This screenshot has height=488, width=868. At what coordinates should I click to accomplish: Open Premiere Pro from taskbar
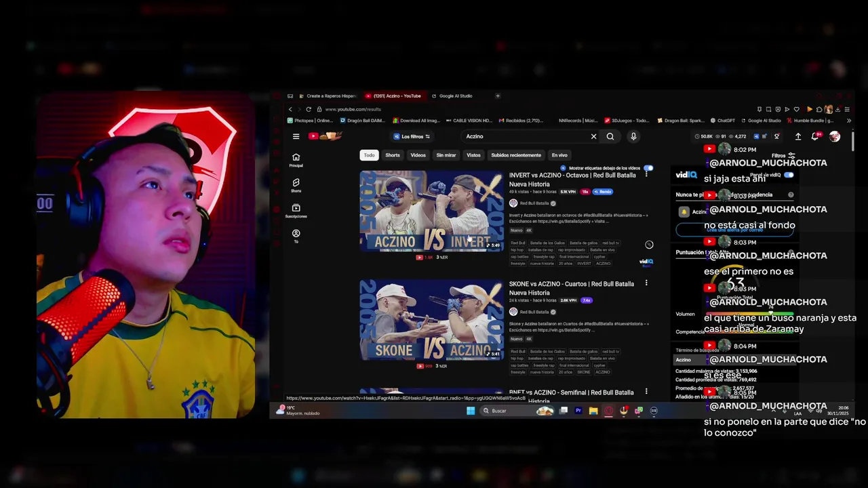(578, 411)
